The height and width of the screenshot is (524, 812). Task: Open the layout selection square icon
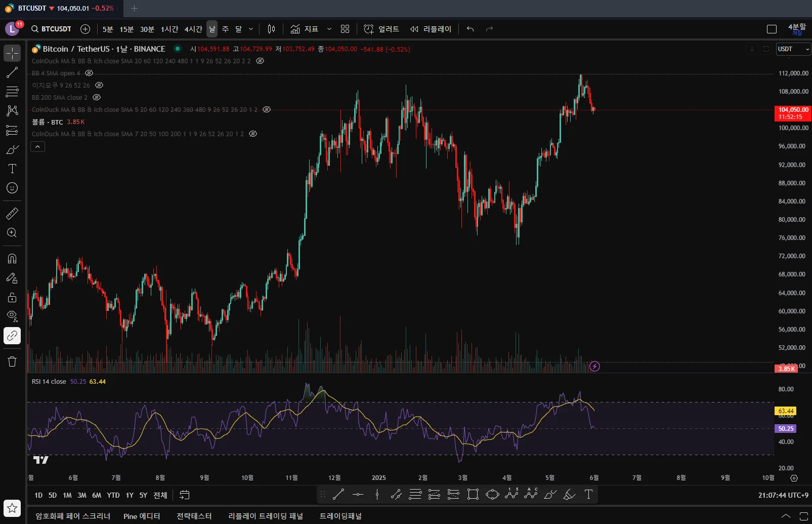coord(772,29)
